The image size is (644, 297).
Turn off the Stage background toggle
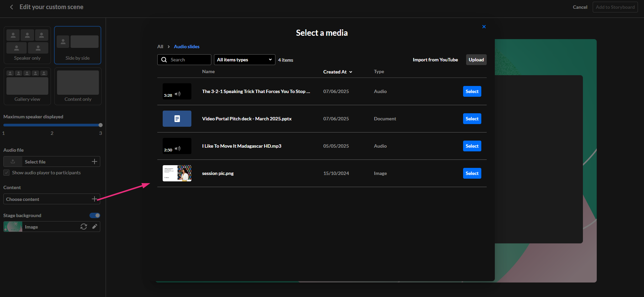click(95, 215)
